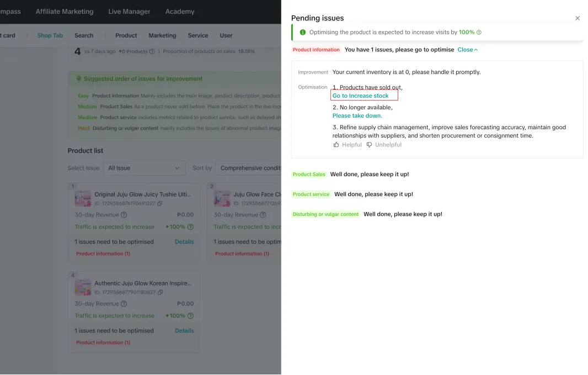Close the Pending issues panel
588x375 pixels.
[577, 18]
